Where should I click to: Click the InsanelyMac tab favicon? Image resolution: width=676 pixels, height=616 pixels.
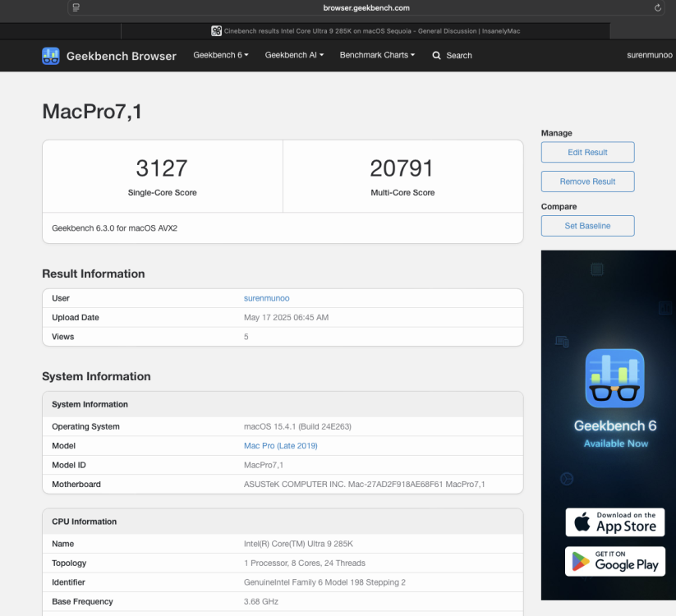pyautogui.click(x=216, y=31)
